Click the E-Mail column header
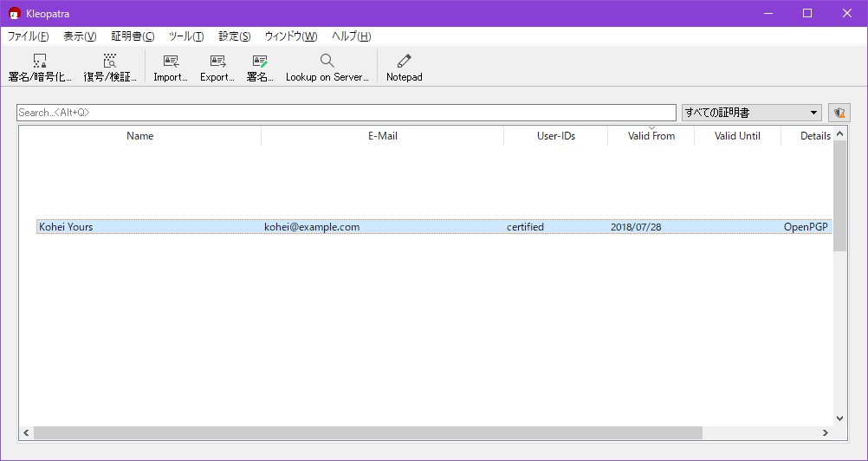The image size is (868, 461). click(x=382, y=136)
